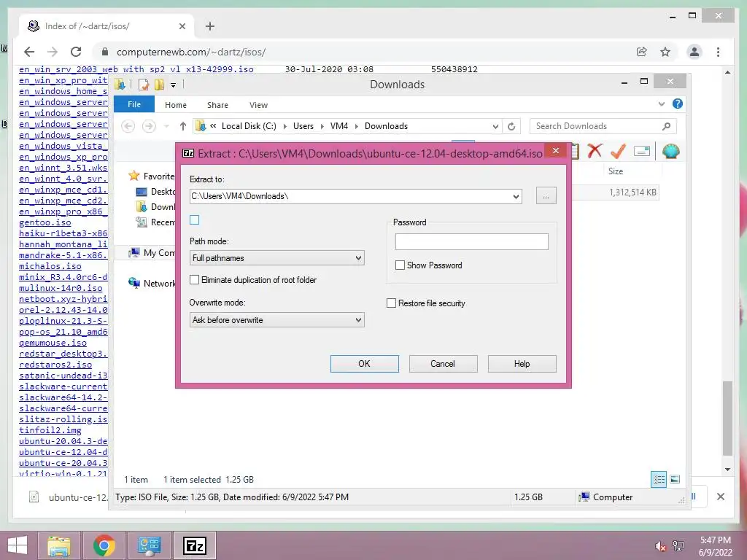This screenshot has width=747, height=560.
Task: Click the 7z icon in the Extract title bar
Action: 189,153
